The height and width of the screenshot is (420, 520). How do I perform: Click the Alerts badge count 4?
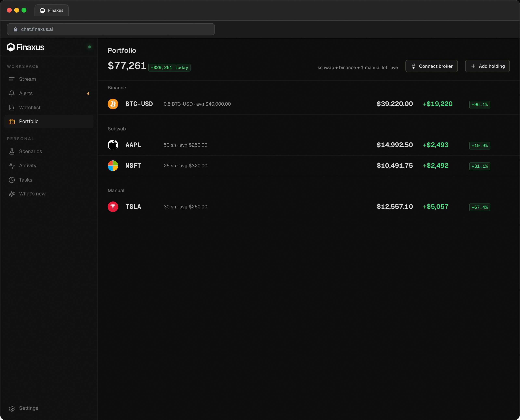(88, 94)
